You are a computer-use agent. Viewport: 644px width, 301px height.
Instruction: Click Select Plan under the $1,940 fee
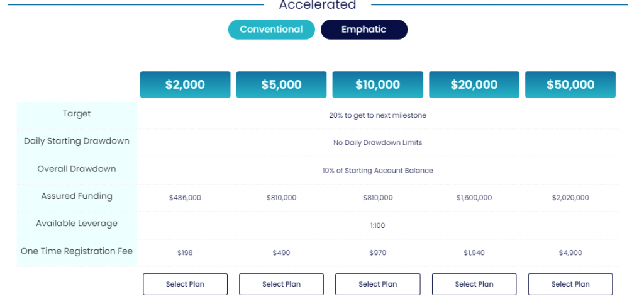[474, 284]
